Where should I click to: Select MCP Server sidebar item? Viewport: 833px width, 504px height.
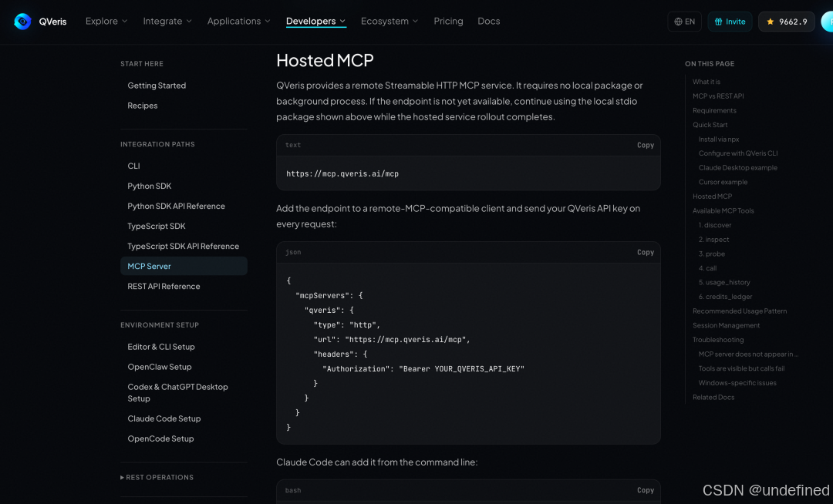tap(184, 267)
